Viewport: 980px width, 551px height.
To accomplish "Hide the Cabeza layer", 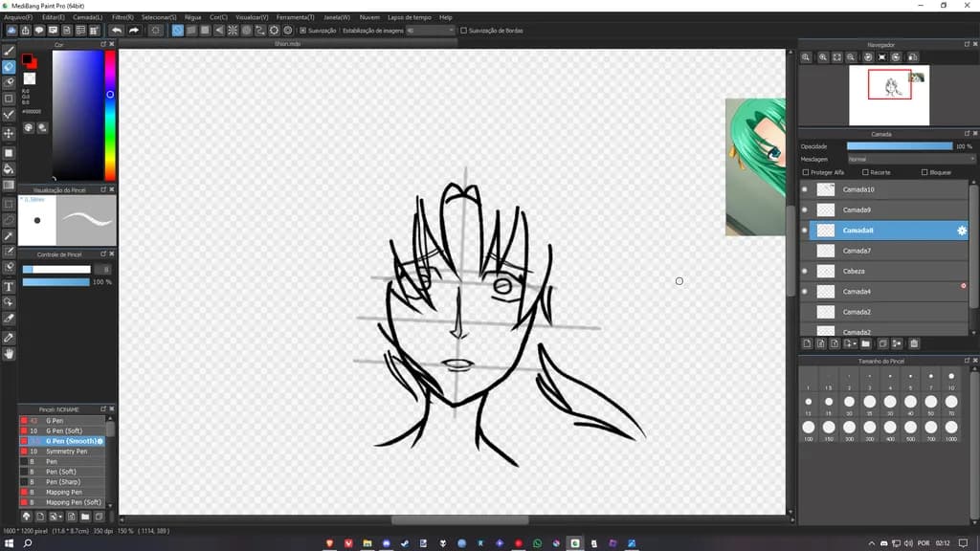I will (x=804, y=271).
